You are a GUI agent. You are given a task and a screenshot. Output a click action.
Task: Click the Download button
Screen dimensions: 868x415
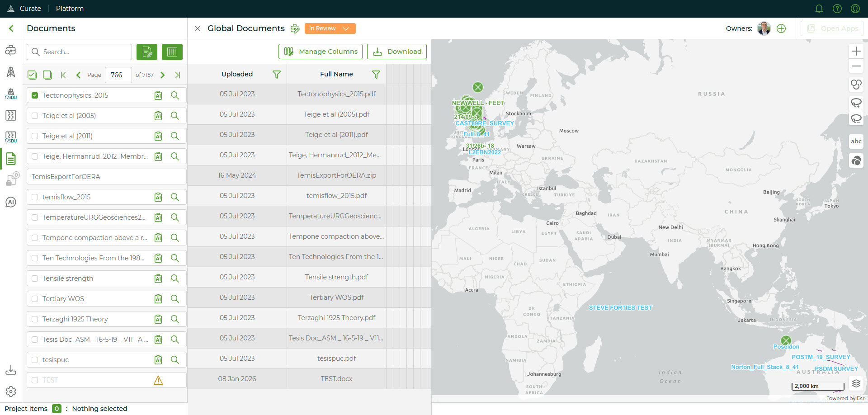396,52
